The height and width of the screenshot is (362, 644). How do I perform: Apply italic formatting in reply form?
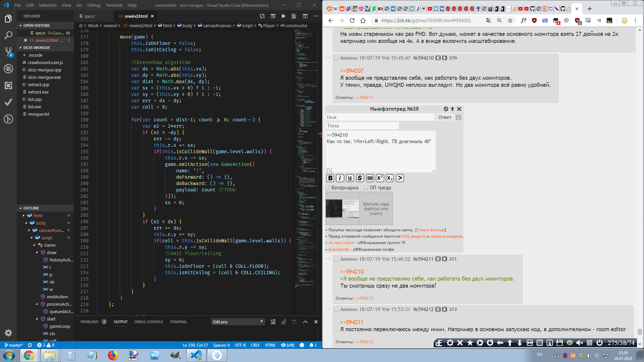click(340, 178)
